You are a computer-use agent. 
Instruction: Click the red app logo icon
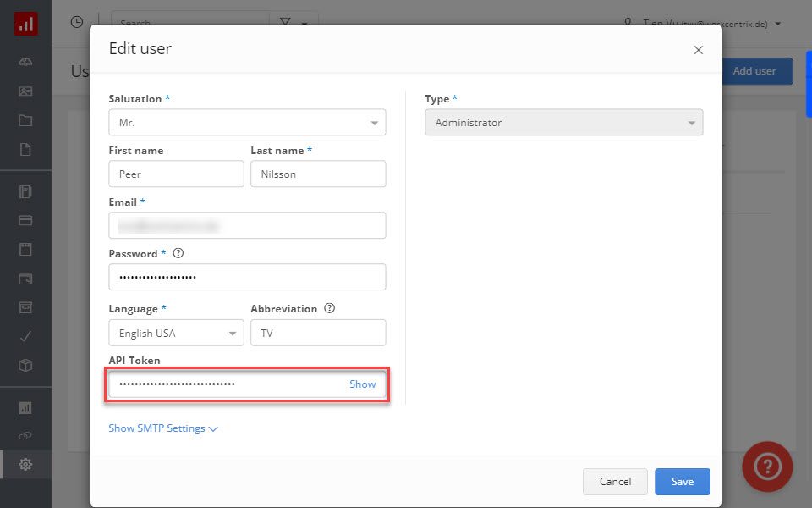point(26,24)
